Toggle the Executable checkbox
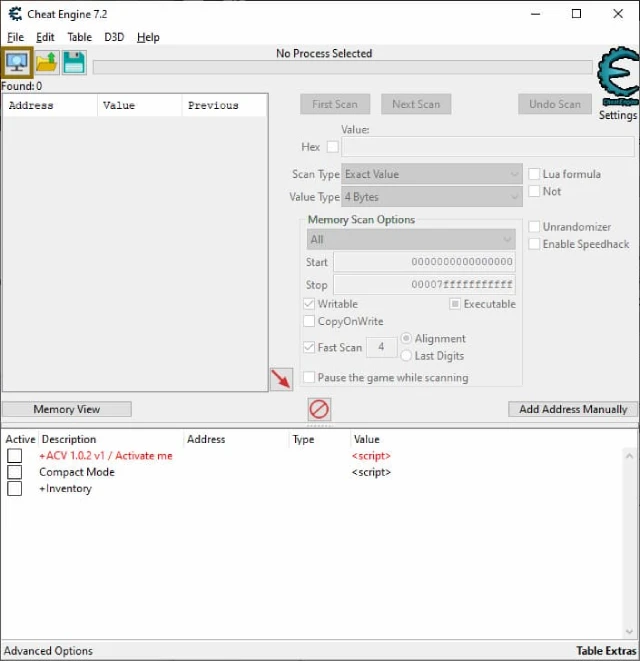The height and width of the screenshot is (661, 640). [454, 304]
